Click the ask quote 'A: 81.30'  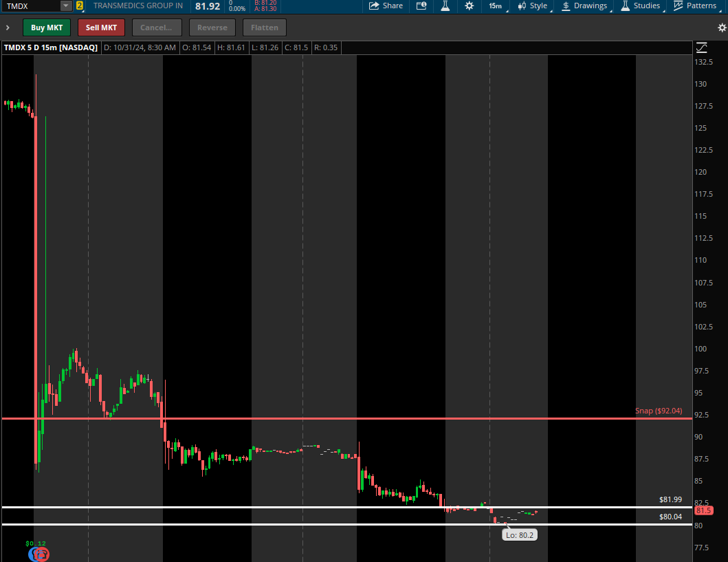click(x=265, y=8)
